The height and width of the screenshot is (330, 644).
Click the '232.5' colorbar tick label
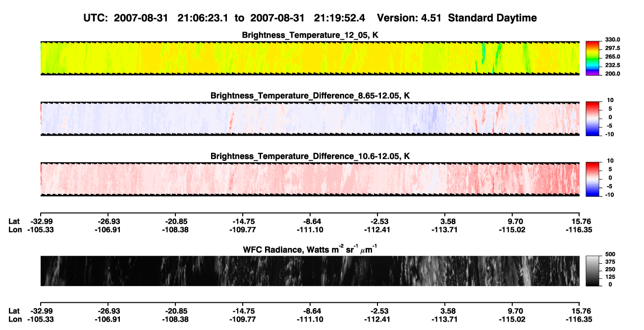tap(613, 65)
